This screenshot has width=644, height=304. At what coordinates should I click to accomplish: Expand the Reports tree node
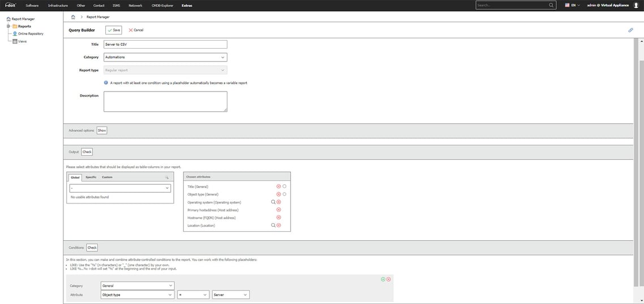click(8, 26)
